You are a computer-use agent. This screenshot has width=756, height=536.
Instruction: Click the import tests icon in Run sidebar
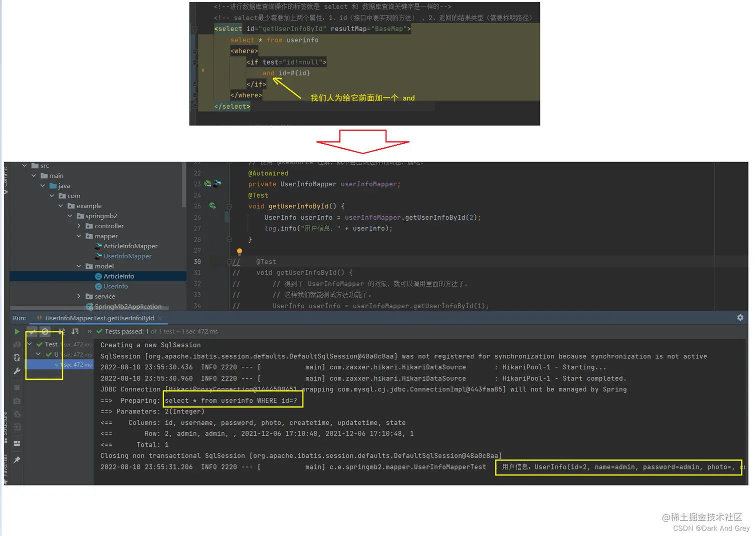[x=17, y=427]
